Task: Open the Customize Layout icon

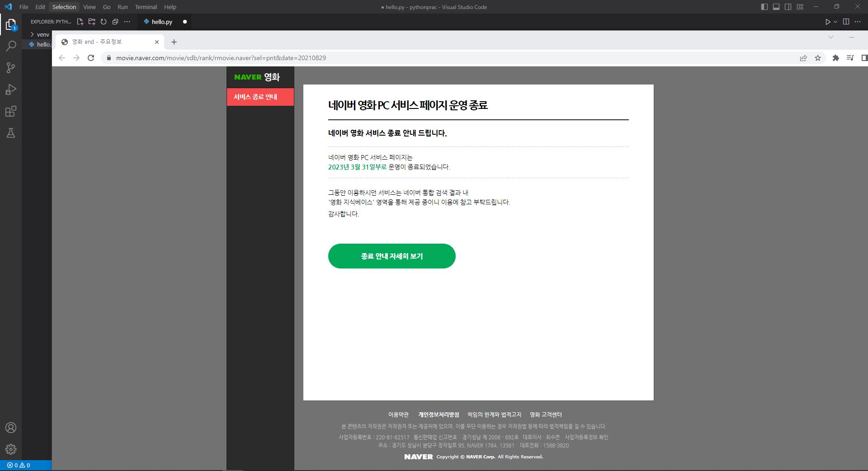Action: click(800, 7)
